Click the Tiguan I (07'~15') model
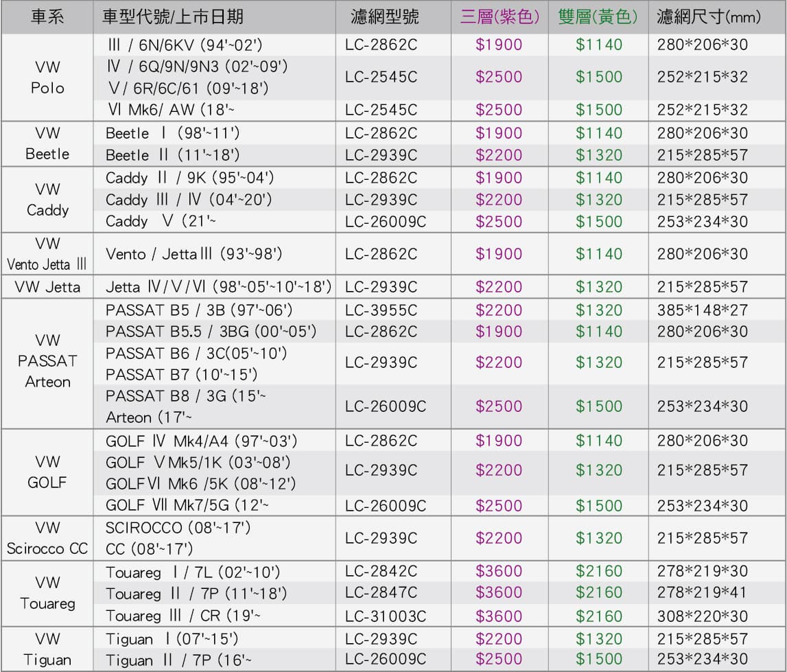 click(172, 639)
